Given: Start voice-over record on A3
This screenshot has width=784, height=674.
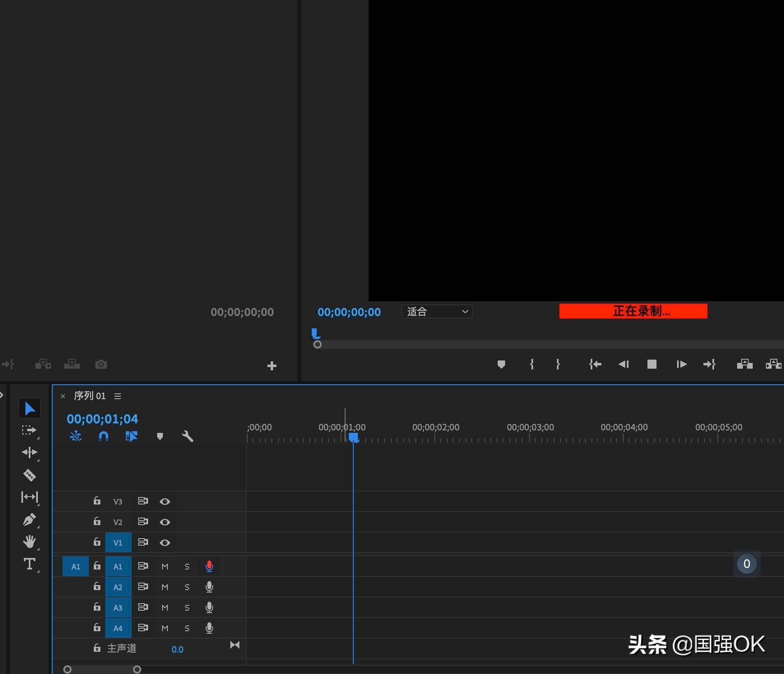Looking at the screenshot, I should (x=209, y=608).
